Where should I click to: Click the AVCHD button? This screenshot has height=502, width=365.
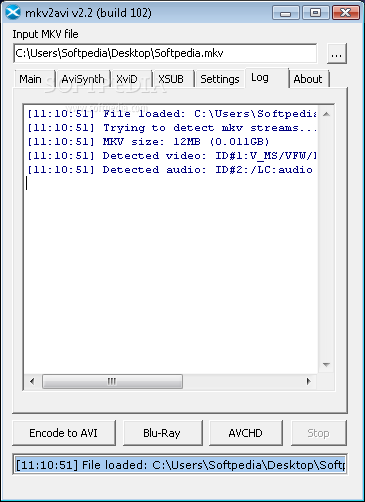(246, 433)
